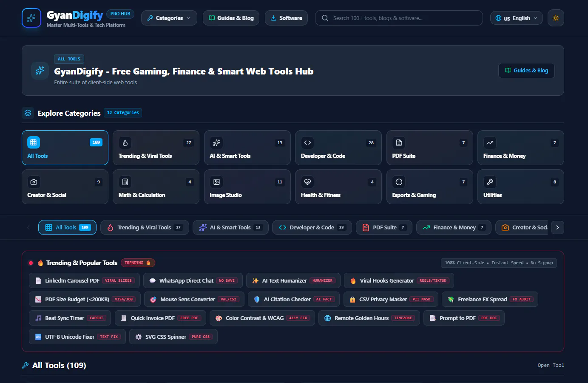Open Viral Hooks Generator tool
Viewport: 588px width, 383px height.
[399, 281]
